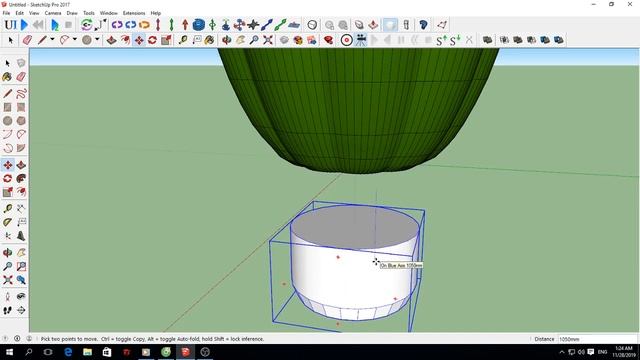640x360 pixels.
Task: Select the Freehand tool in left toolbar
Action: [x=21, y=93]
